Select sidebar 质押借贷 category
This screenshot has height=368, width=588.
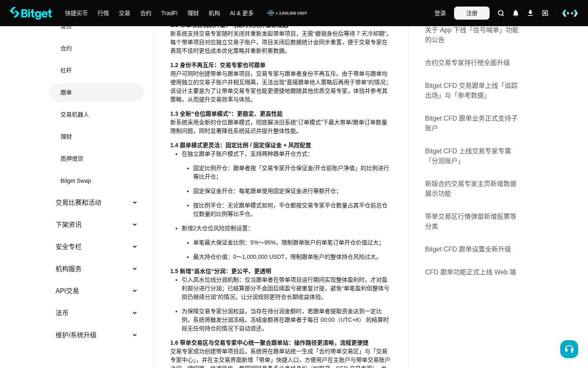tap(96, 159)
